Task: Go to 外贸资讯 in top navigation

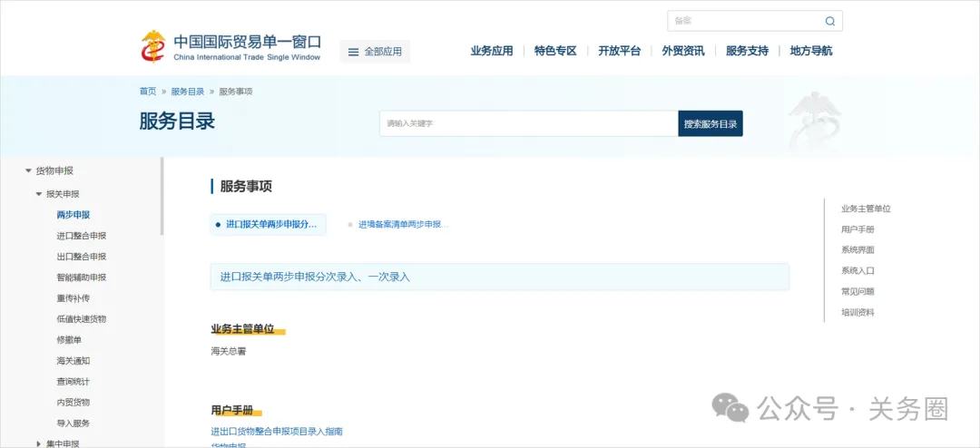Action: [x=682, y=51]
